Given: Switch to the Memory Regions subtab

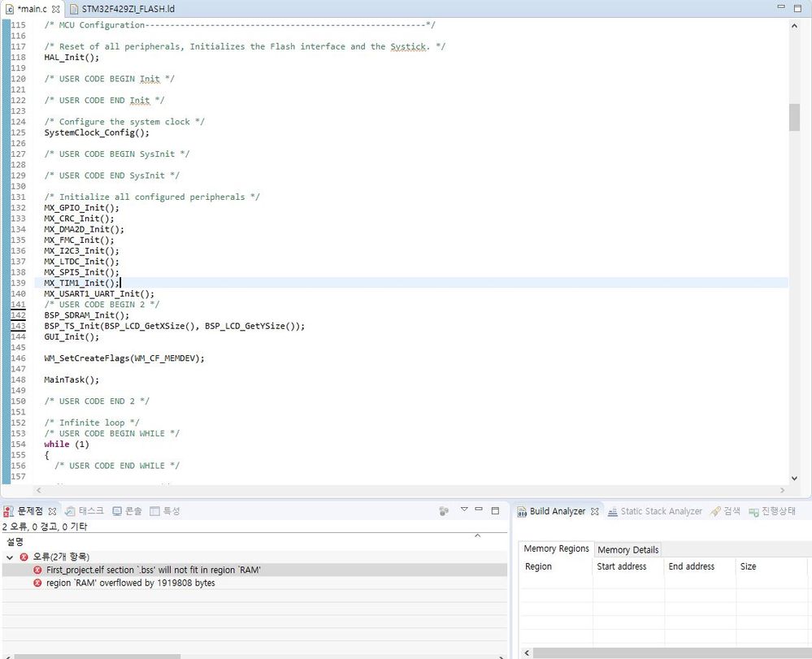Looking at the screenshot, I should click(x=556, y=548).
